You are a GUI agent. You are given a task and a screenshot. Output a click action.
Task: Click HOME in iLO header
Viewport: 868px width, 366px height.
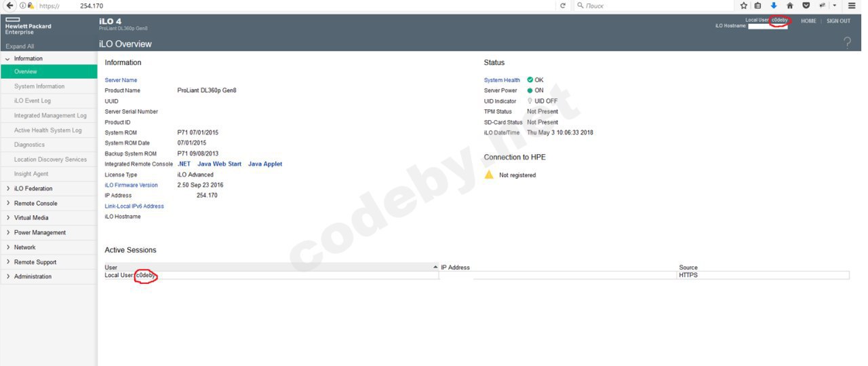808,21
